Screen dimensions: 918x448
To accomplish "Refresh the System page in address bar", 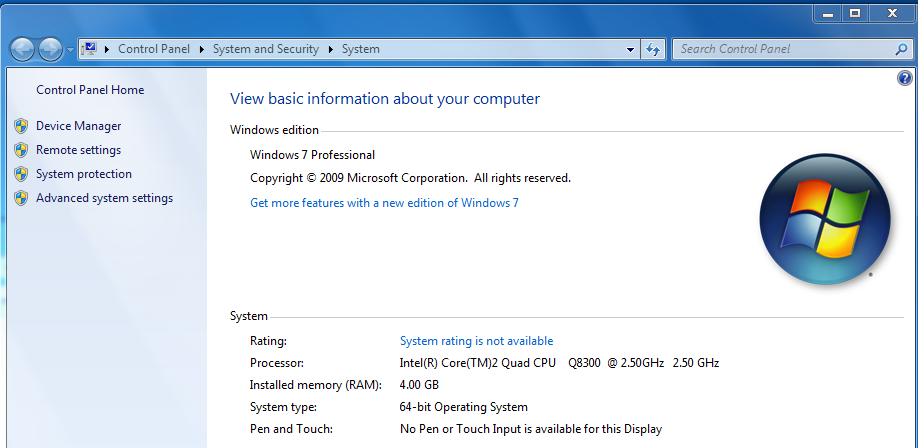I will click(654, 49).
